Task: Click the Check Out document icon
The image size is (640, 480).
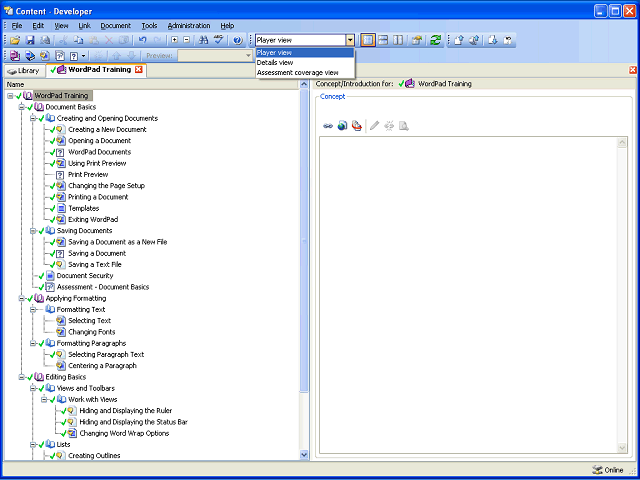Action: [x=493, y=40]
